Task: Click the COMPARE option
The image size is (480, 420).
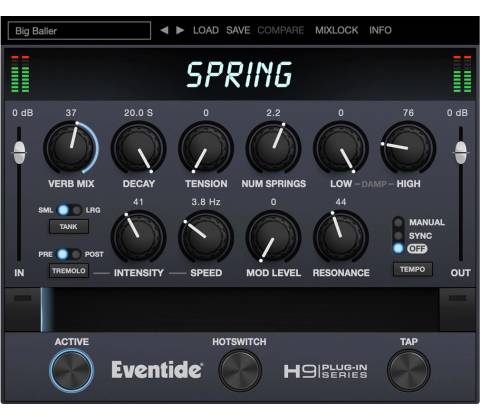Action: pos(281,30)
